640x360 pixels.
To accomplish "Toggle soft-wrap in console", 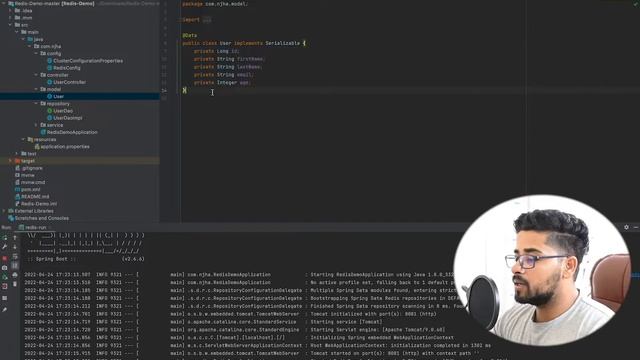I will pos(15,256).
